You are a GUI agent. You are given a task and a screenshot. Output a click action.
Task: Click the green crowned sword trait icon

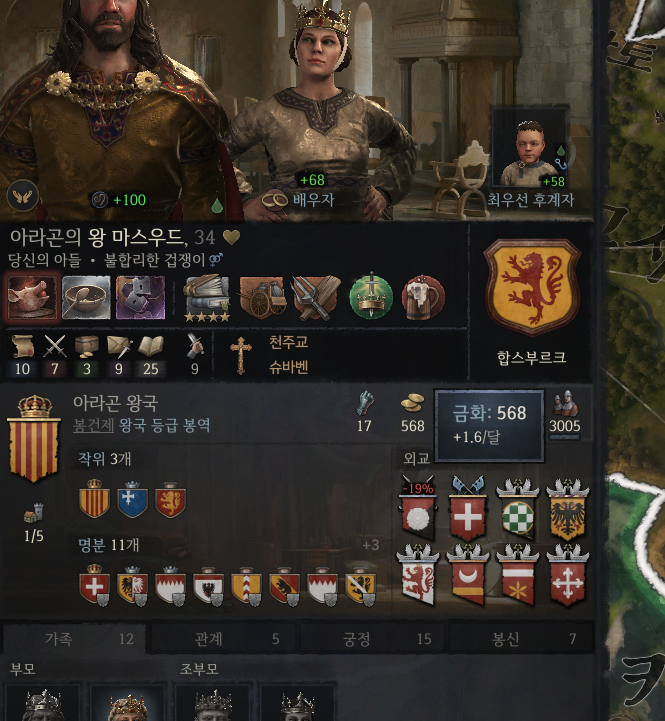click(371, 297)
